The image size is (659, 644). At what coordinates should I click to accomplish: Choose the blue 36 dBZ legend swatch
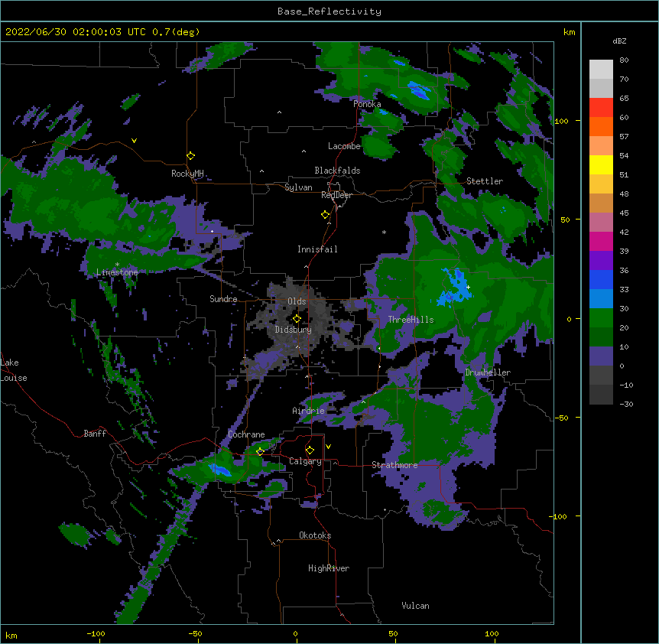point(601,279)
